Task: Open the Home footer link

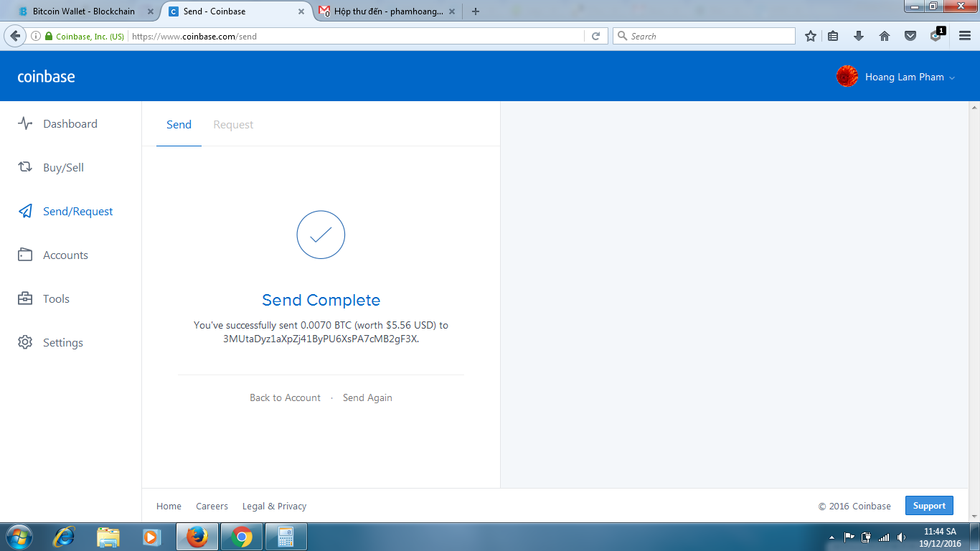Action: click(169, 506)
